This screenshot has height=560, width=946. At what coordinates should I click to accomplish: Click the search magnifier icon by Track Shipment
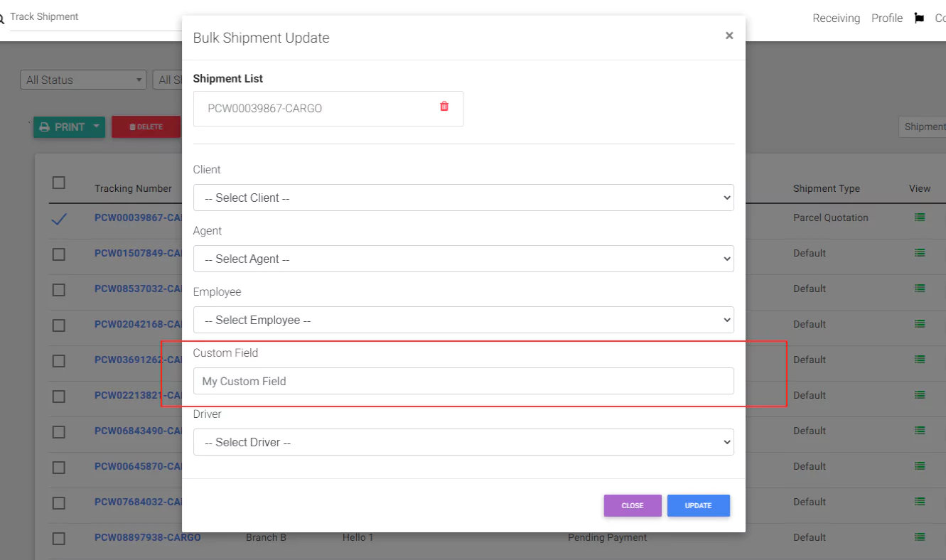click(x=2, y=18)
